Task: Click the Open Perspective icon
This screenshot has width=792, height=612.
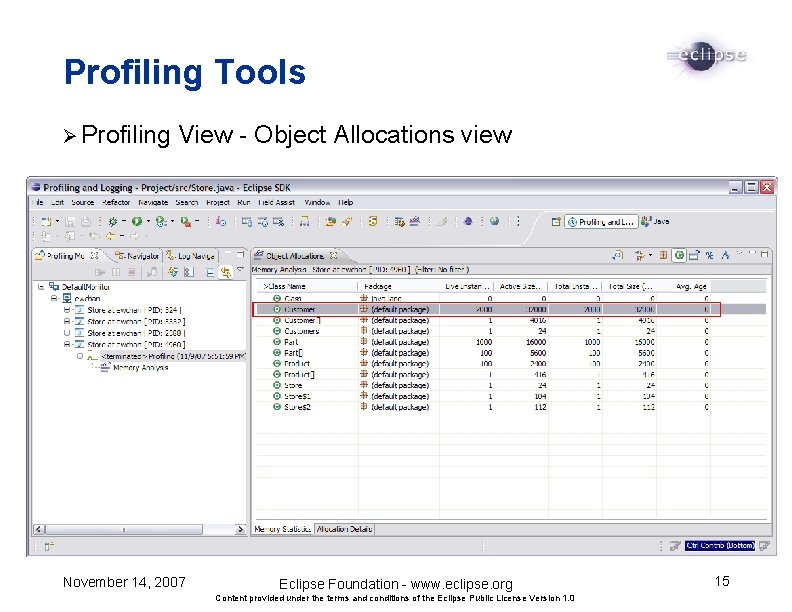Action: (556, 221)
